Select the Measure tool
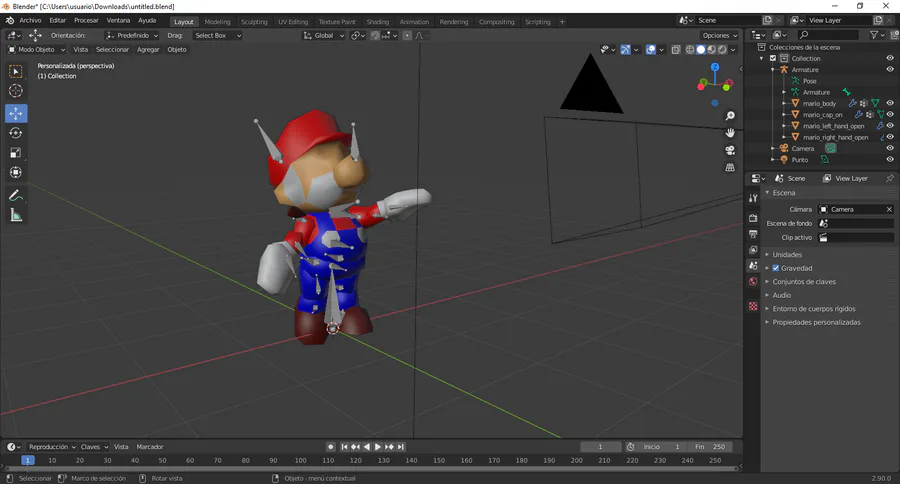900x484 pixels. point(15,215)
